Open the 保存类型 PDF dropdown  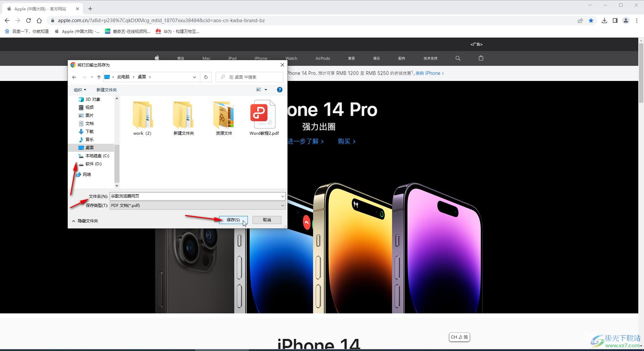pyautogui.click(x=282, y=205)
